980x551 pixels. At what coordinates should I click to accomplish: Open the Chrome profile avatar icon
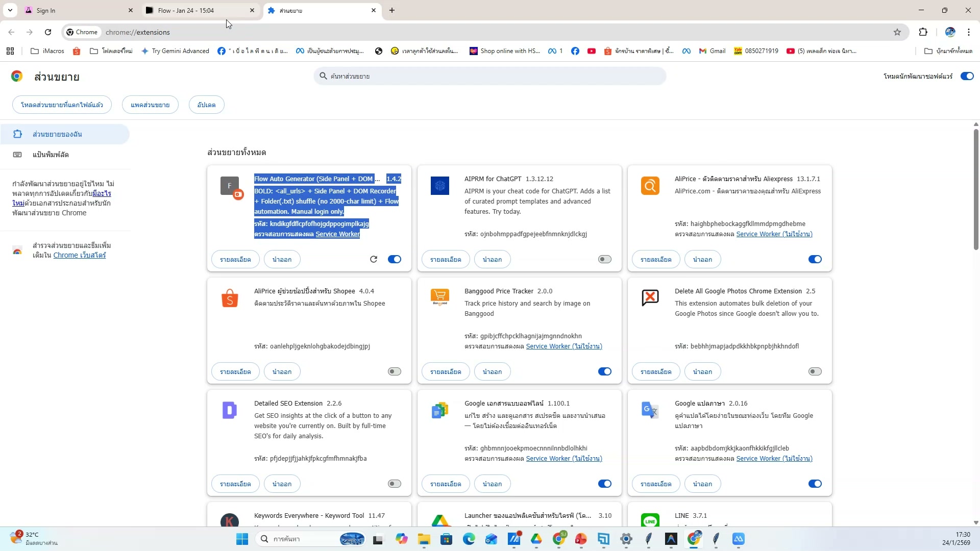pos(950,32)
